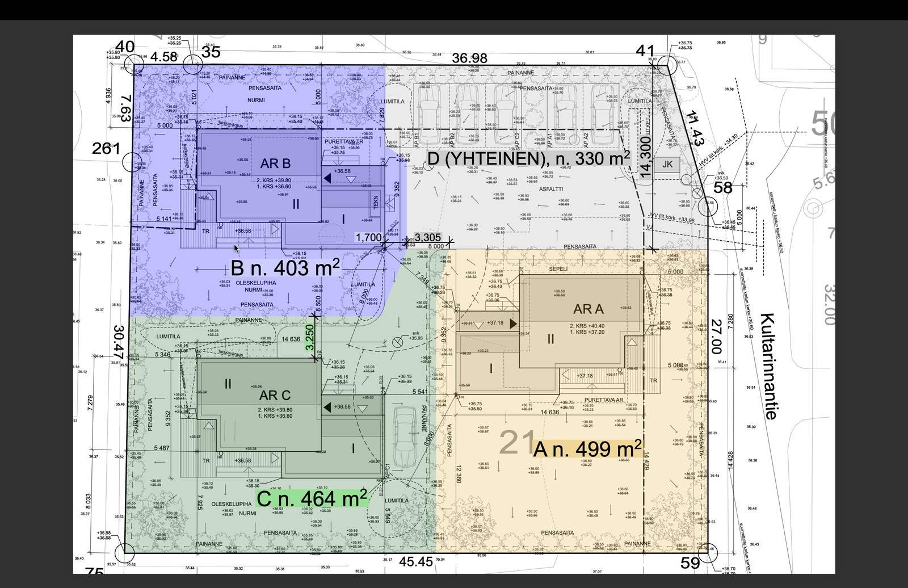The height and width of the screenshot is (588, 908).
Task: Click the black entrance arrow on AR A
Action: [514, 324]
